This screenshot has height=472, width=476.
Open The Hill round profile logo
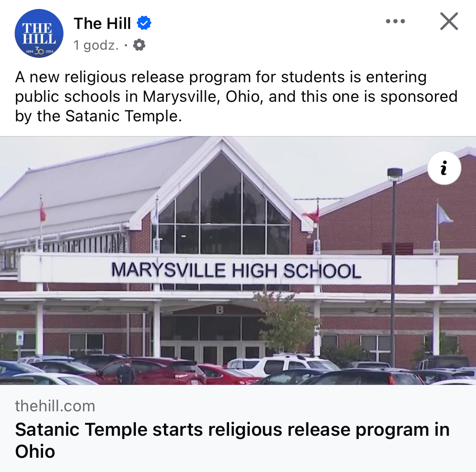point(39,33)
